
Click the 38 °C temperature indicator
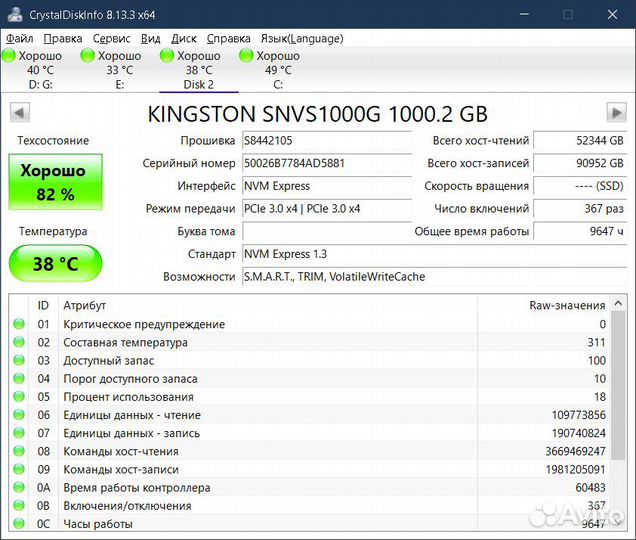pyautogui.click(x=56, y=264)
